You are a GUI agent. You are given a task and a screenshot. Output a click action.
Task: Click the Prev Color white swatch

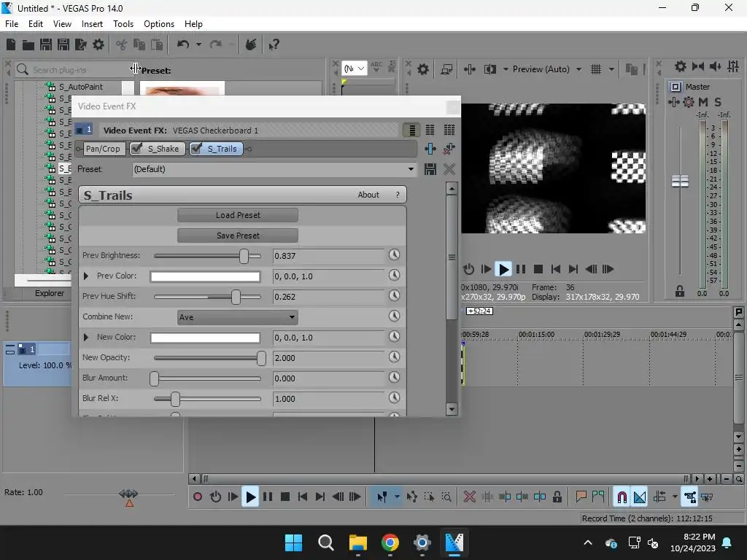[205, 276]
